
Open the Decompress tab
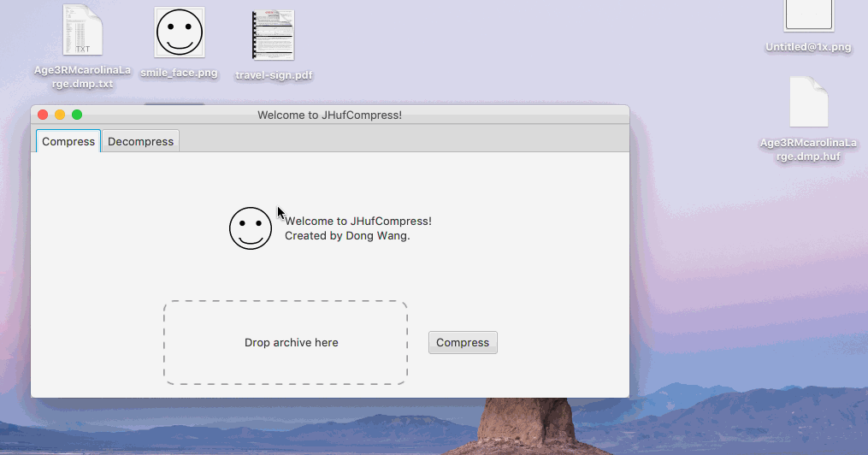pos(140,141)
